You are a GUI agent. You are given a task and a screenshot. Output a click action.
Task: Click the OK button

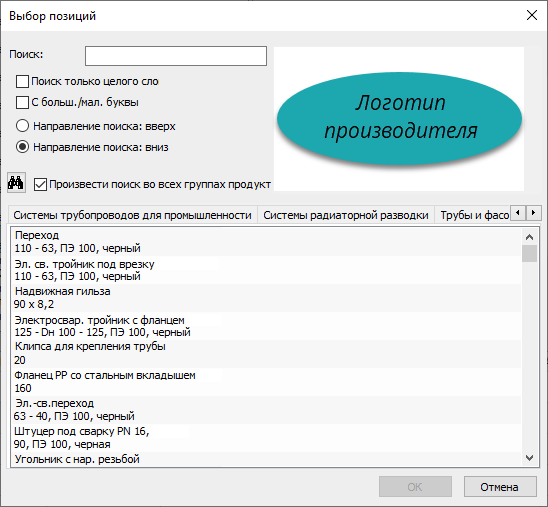coord(415,487)
